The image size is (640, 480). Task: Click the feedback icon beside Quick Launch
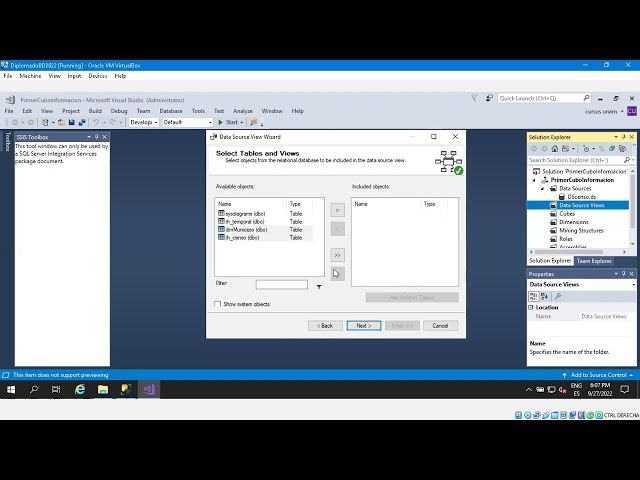(489, 98)
